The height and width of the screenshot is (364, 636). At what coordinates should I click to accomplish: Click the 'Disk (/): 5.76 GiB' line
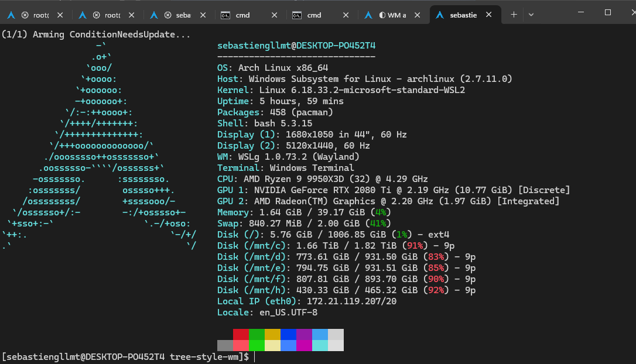tap(333, 234)
